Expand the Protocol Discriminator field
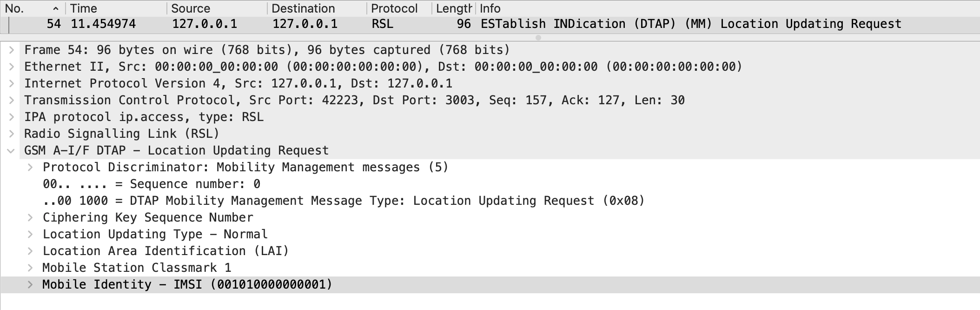Screen dimensions: 980x310 click(30, 167)
